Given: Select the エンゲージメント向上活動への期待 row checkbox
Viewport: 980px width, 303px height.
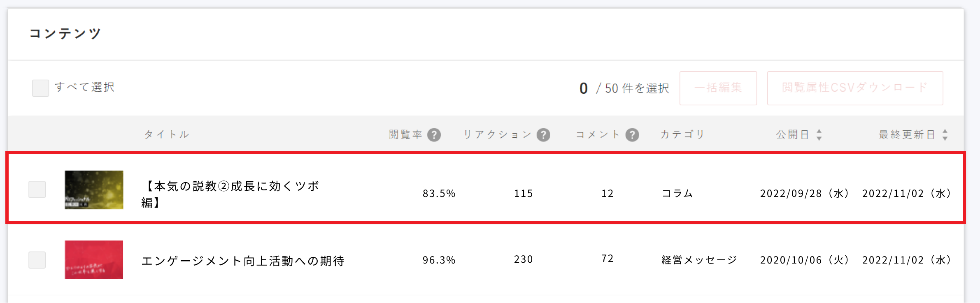Looking at the screenshot, I should click(37, 259).
